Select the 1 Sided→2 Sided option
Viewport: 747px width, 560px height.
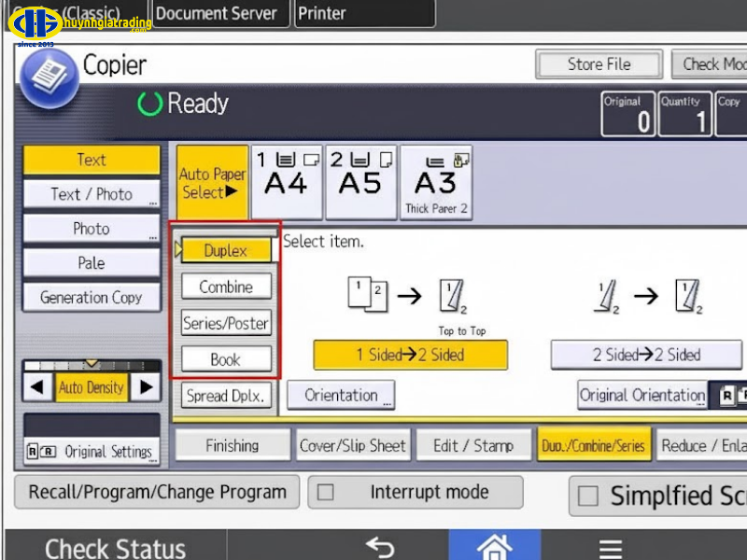[x=411, y=355]
